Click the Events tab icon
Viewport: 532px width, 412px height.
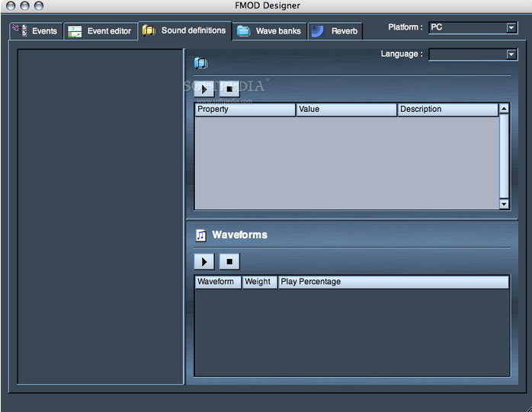(x=20, y=30)
